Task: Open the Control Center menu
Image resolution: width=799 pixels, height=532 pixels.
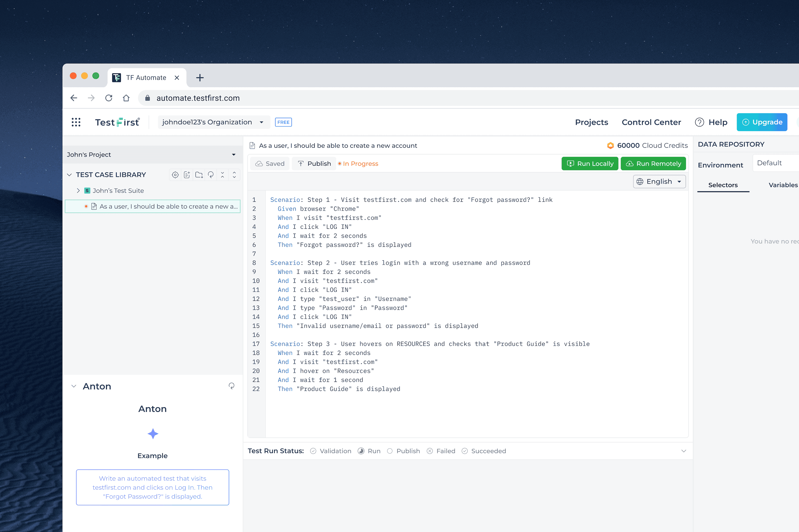Action: (x=651, y=122)
